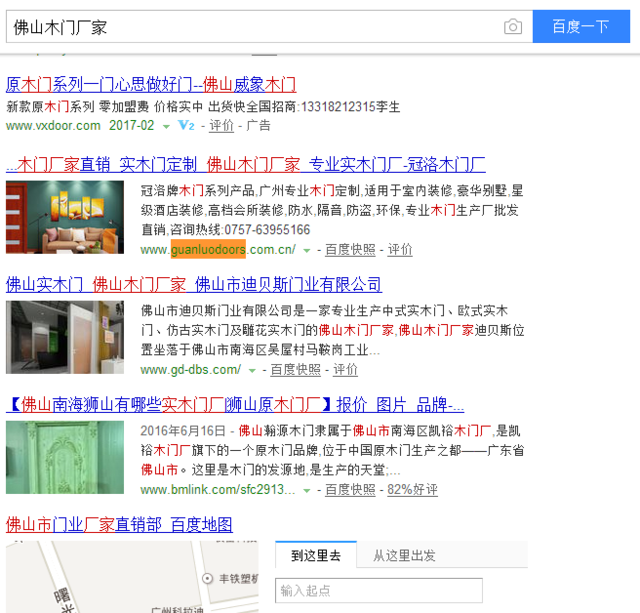Switch to the 从这里出发 tab
640x613 pixels.
coord(404,555)
